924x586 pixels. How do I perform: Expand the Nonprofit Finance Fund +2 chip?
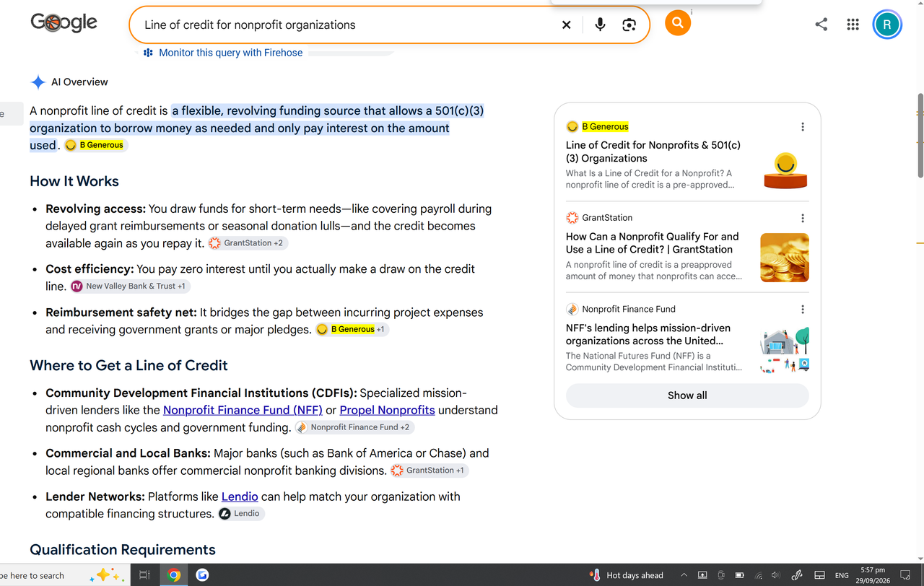354,427
